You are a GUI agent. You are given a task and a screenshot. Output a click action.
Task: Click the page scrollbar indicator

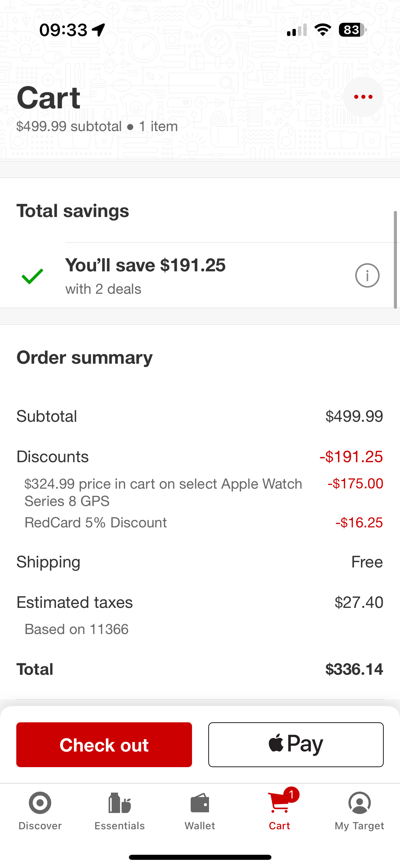pos(395,260)
